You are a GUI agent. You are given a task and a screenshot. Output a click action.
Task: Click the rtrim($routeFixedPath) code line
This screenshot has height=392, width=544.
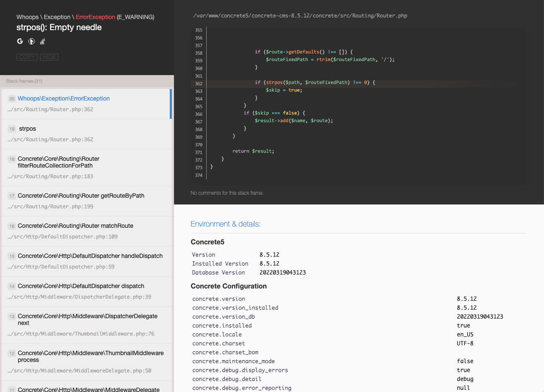coord(330,60)
